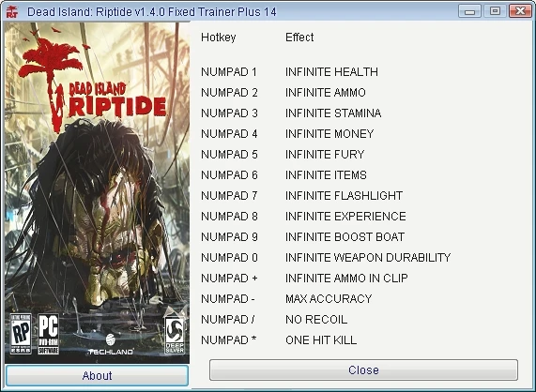
Task: Select the INFINITE EXPERIENCE effect text
Action: pyautogui.click(x=345, y=216)
